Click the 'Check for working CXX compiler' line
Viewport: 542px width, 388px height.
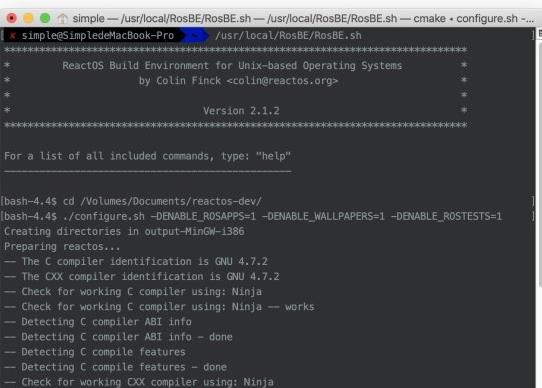point(139,382)
